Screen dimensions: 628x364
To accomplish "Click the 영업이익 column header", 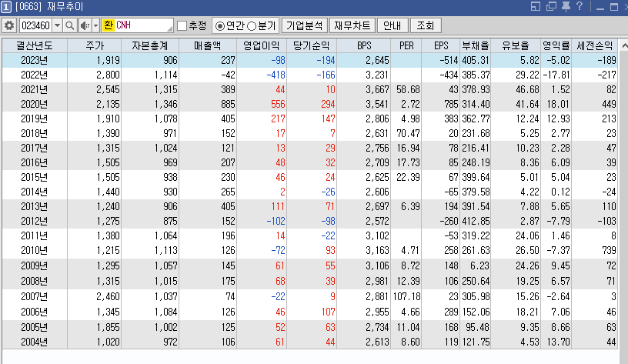I will tap(262, 46).
